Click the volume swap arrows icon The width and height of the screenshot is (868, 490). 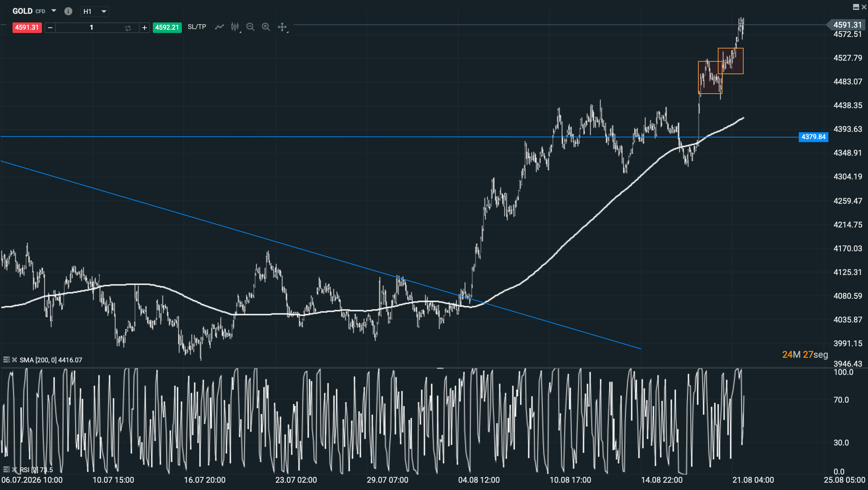point(128,28)
